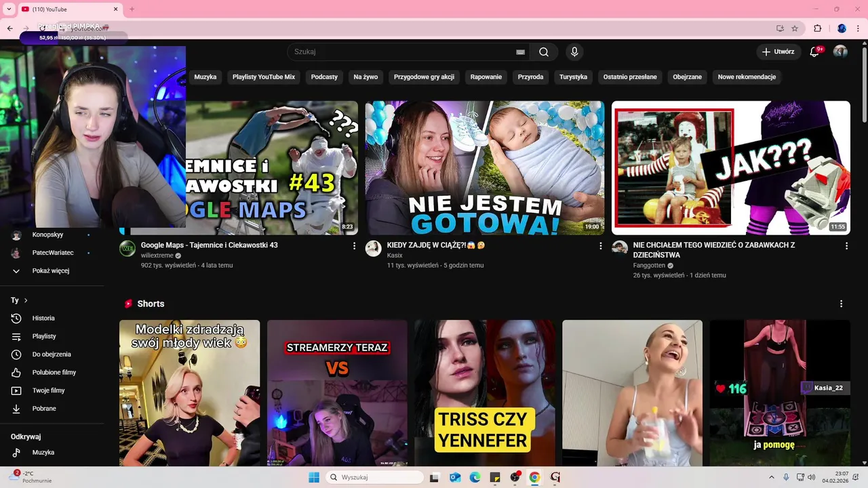Show hidden system tray icons chevron
This screenshot has height=488, width=868.
771,477
